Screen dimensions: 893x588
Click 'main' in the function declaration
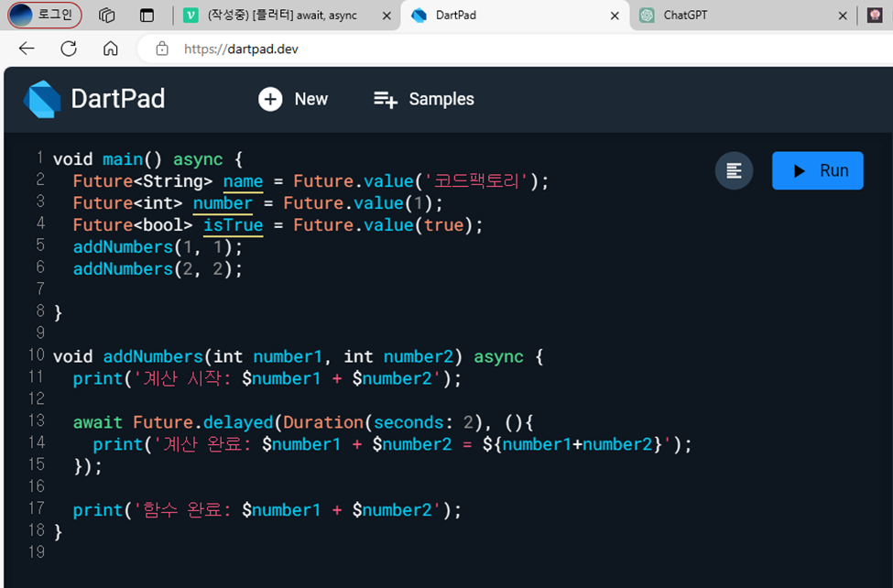coord(123,159)
